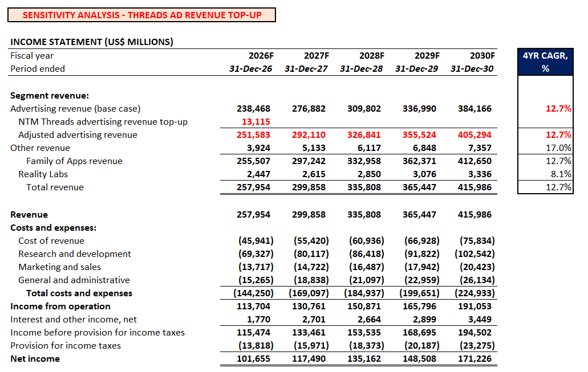The width and height of the screenshot is (588, 372).
Task: Select adjusted advertising revenue 251,583 for 2026F
Action: [x=253, y=135]
